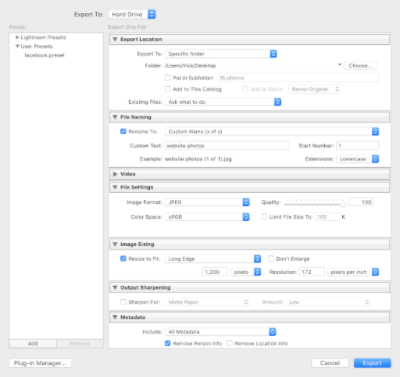
Task: Uncheck the Rename To checkbox
Action: [x=123, y=131]
